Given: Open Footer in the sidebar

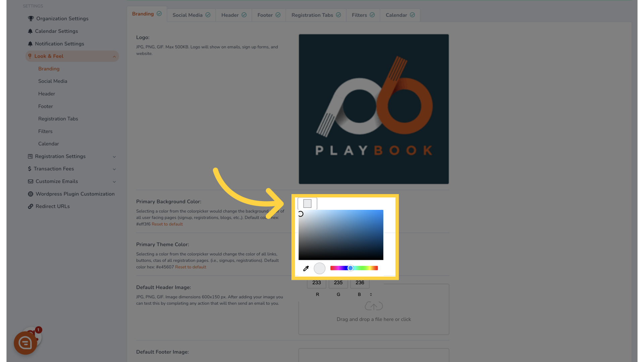Looking at the screenshot, I should click(46, 106).
